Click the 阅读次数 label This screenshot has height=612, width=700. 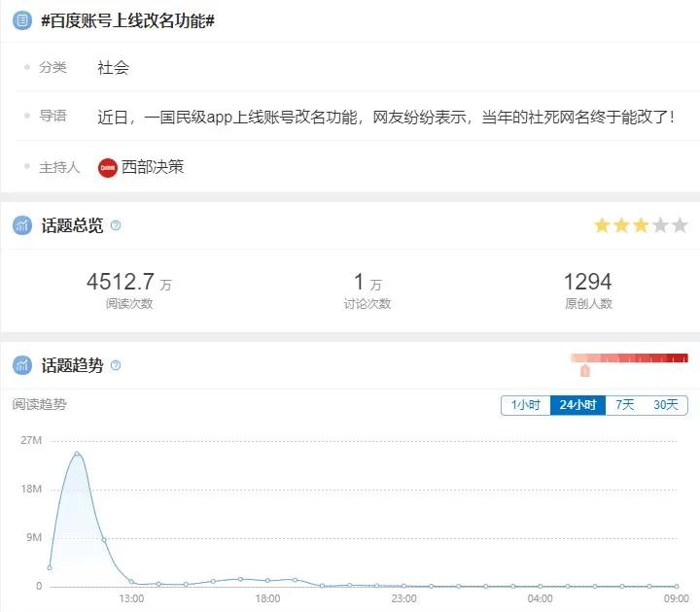coord(129,304)
